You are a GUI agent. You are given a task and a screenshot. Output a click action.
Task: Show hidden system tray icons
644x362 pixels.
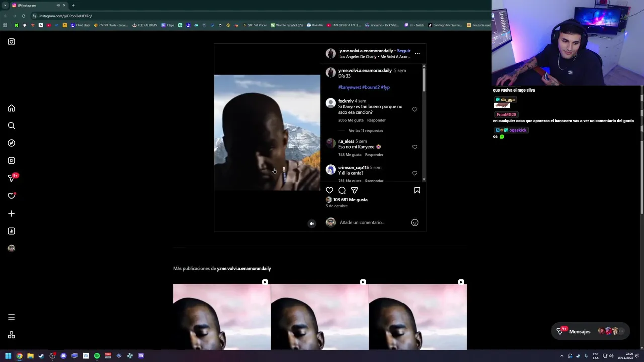[x=562, y=356]
